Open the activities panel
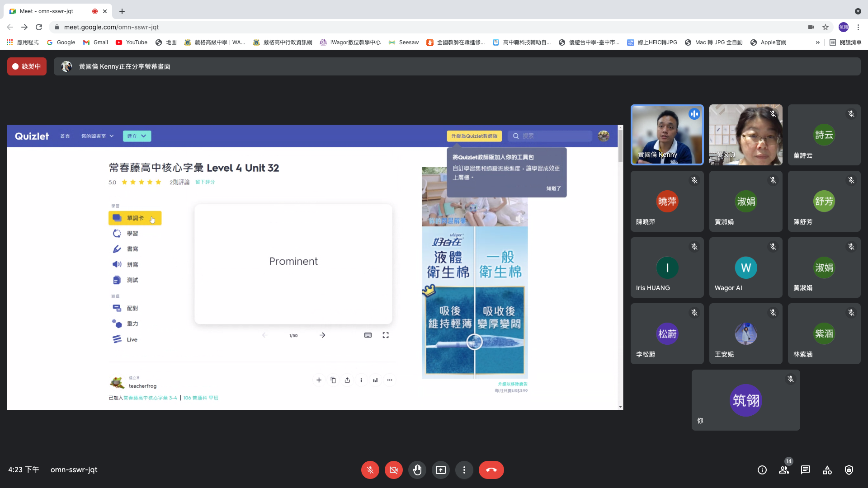Viewport: 868px width, 488px height. (x=827, y=470)
